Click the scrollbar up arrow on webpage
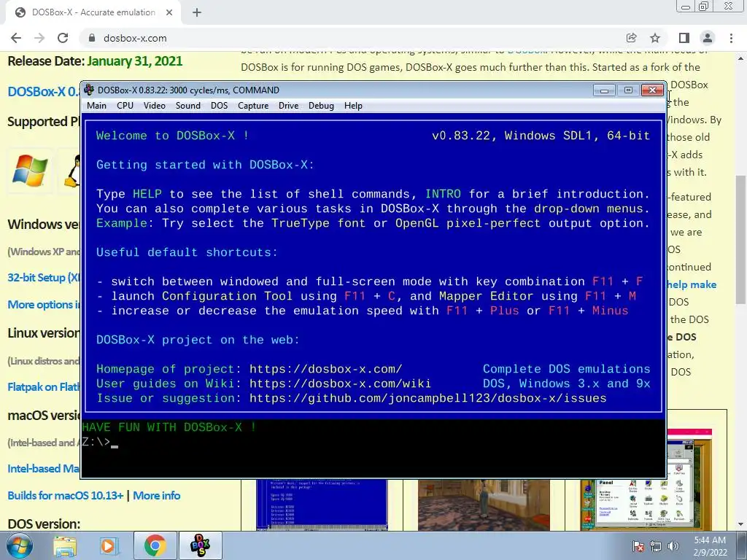The height and width of the screenshot is (560, 747). 741,58
